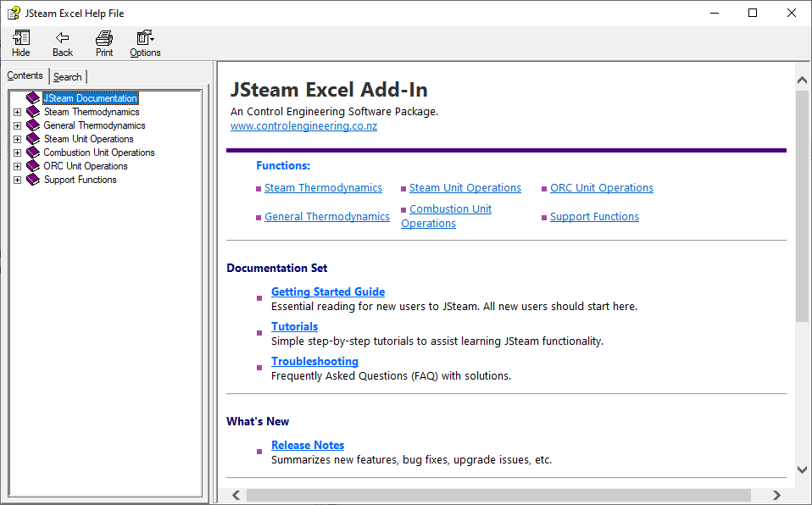Click the ORC Unit Operations book icon
The image size is (812, 505).
33,166
